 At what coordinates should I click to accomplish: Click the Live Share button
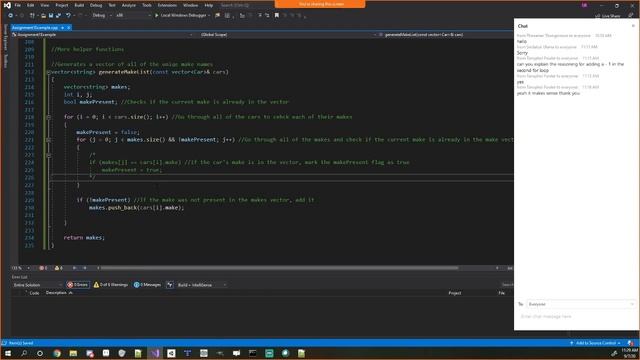[608, 16]
